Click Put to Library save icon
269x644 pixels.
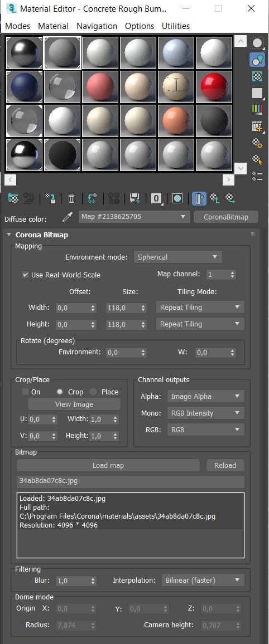click(135, 199)
